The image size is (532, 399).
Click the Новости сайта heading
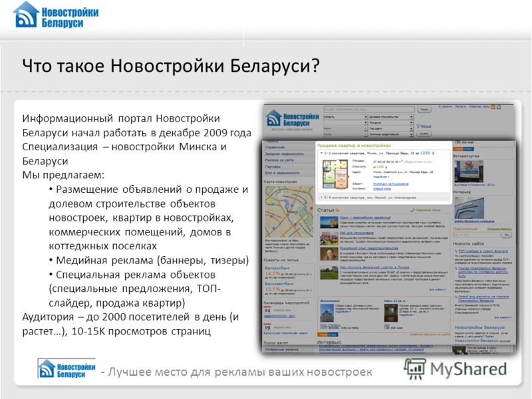[x=468, y=243]
